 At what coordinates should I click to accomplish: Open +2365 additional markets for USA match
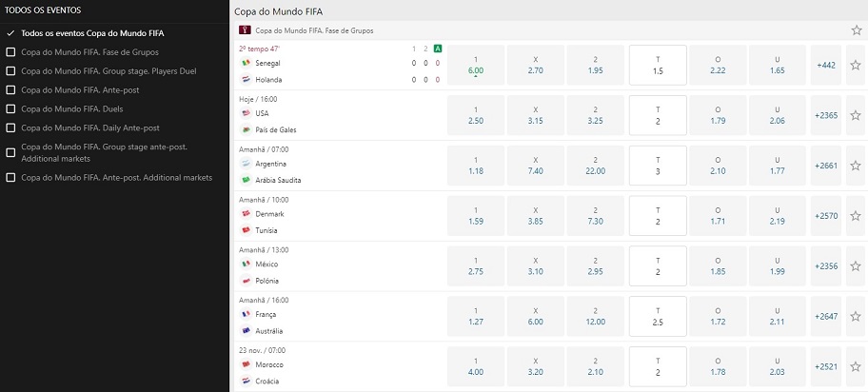coord(826,116)
